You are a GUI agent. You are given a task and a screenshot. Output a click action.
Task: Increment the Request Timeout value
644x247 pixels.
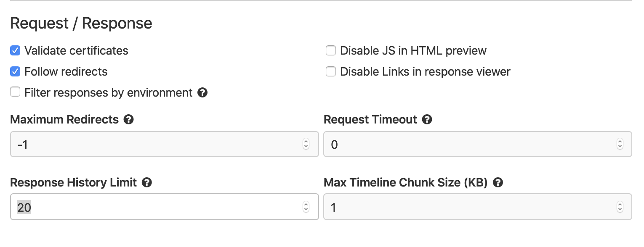(x=619, y=142)
